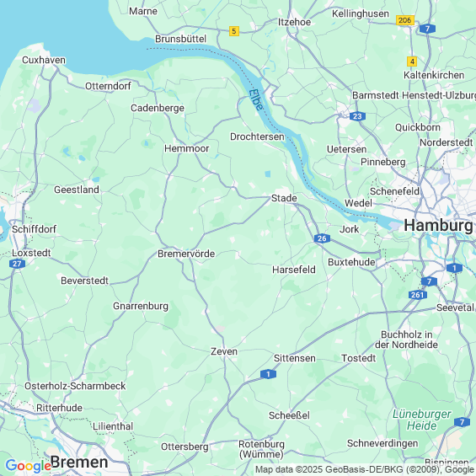The width and height of the screenshot is (476, 476).
Task: Click the A261 highway shield
Action: point(418,295)
